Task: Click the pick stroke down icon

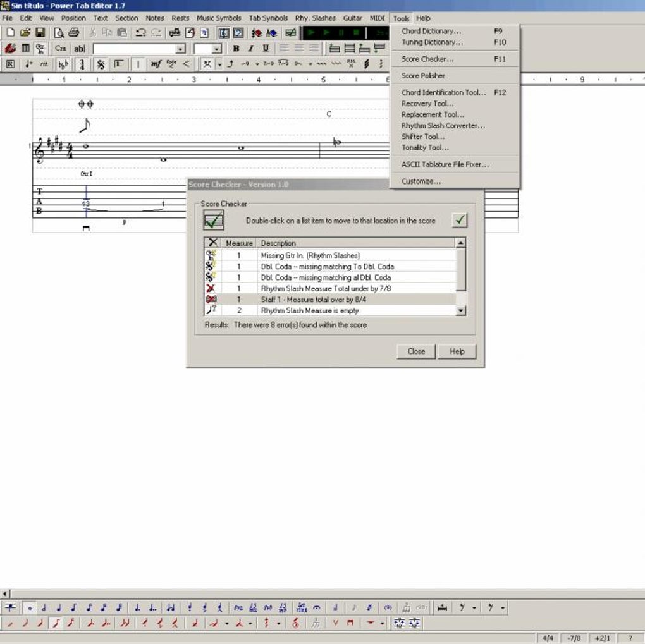Action: 350,623
